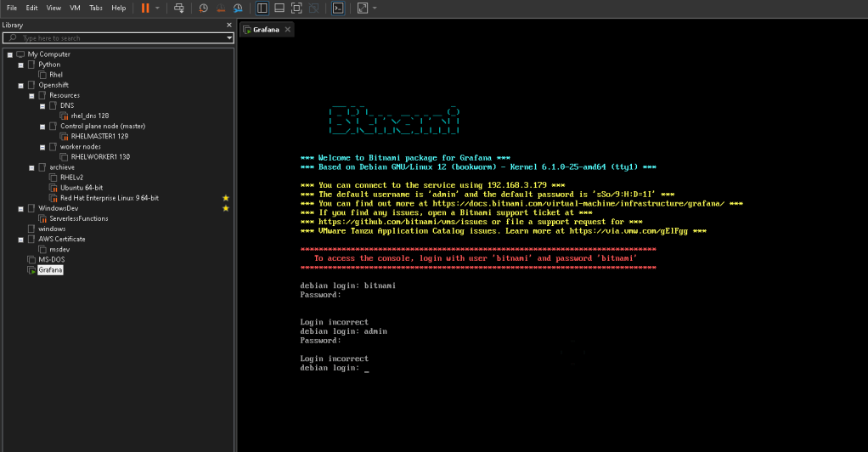Click the Revert to Snapshot icon

220,8
